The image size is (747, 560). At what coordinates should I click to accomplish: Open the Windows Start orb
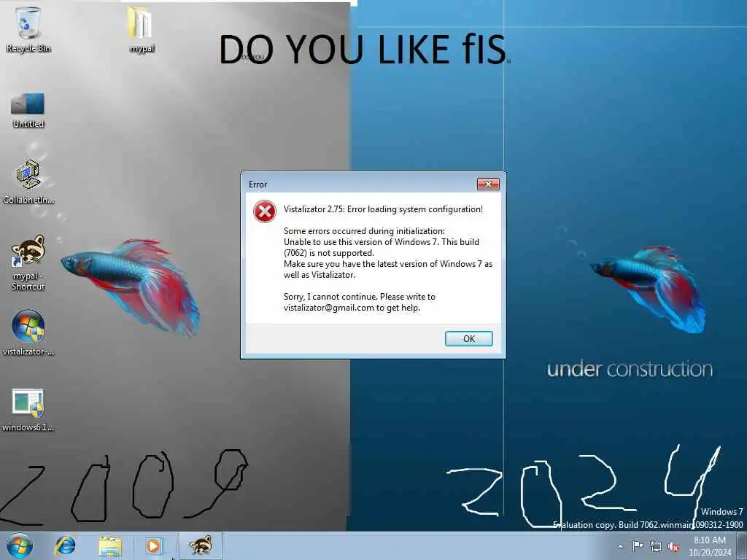coord(20,545)
